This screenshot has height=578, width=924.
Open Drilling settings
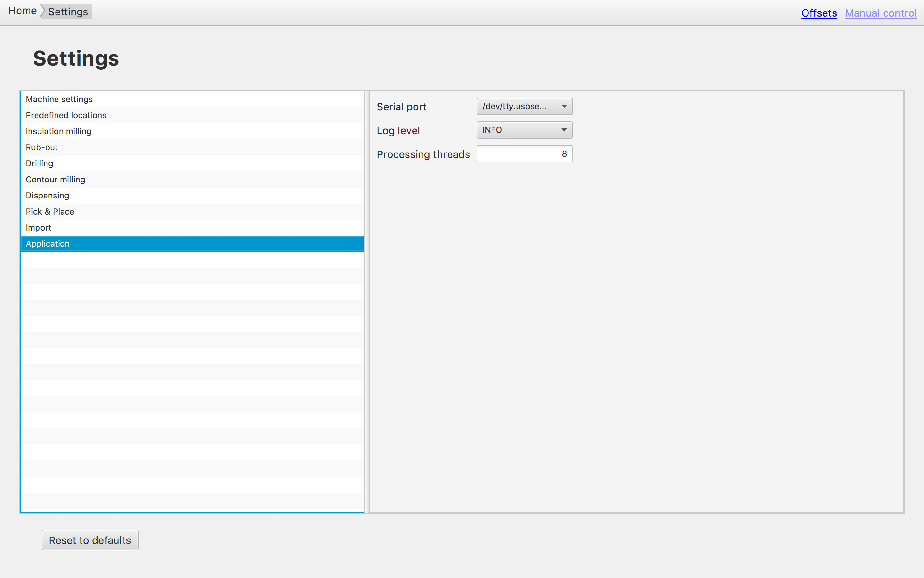192,163
